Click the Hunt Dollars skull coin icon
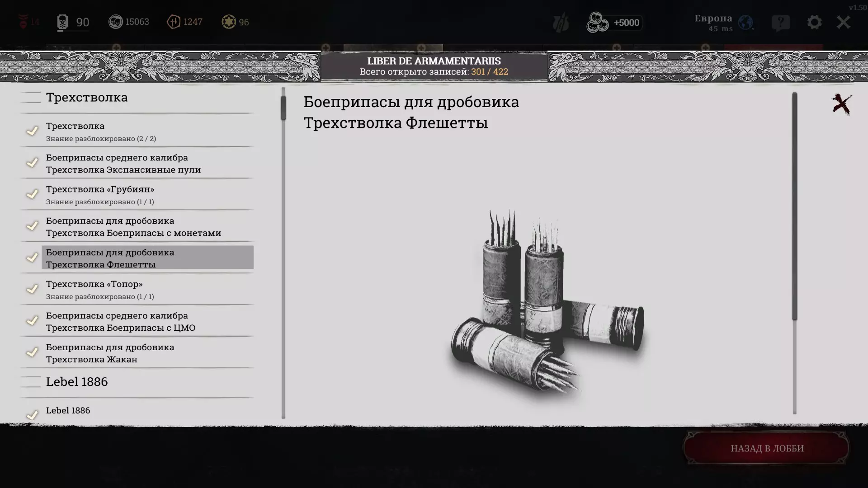Image resolution: width=868 pixels, height=488 pixels. (x=116, y=22)
